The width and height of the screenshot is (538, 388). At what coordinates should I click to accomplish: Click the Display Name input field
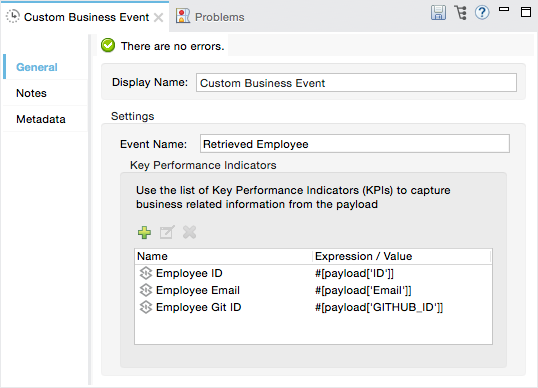coord(356,82)
